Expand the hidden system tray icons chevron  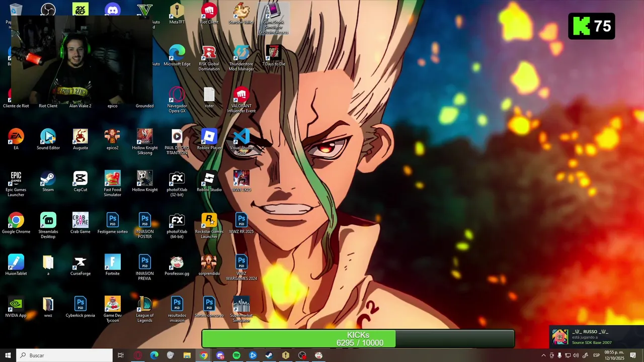point(543,355)
